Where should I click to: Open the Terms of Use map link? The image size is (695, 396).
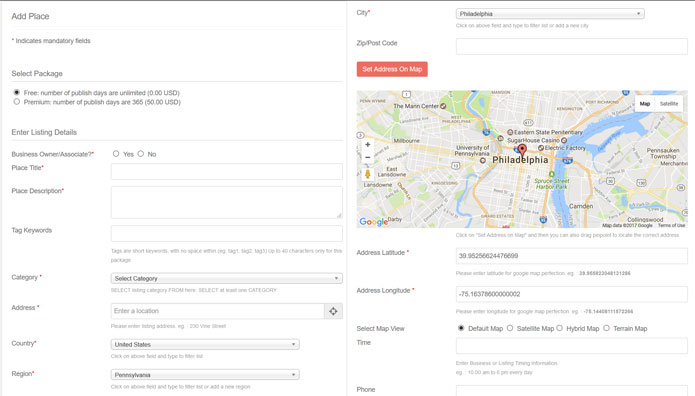click(x=672, y=225)
